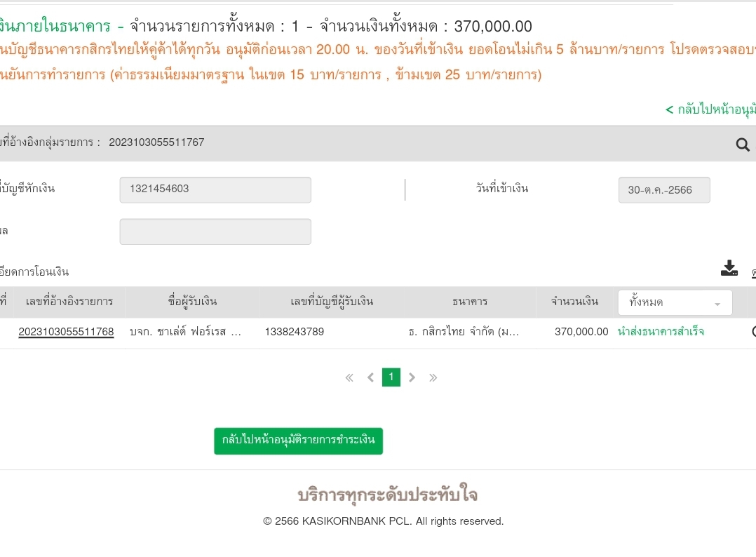Click the เลขที่อ้างอิงรายการ column header
Screen dimensions: 756x557
[x=69, y=302]
